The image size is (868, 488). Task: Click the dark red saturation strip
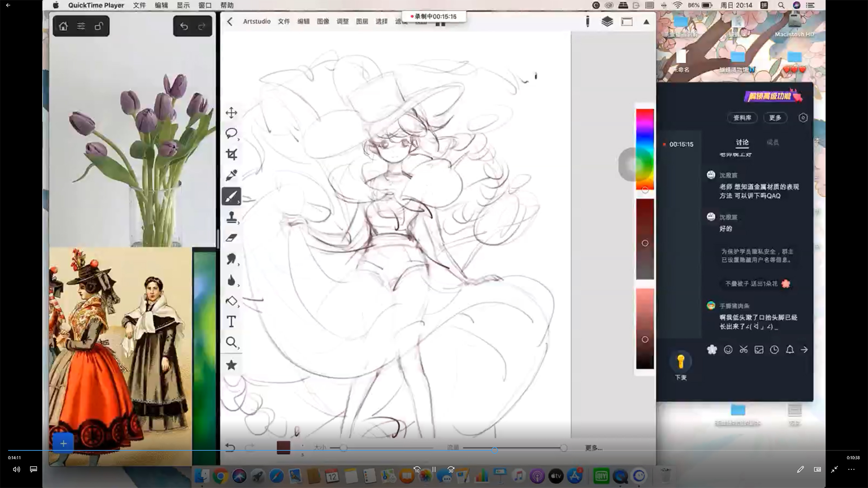click(x=645, y=239)
